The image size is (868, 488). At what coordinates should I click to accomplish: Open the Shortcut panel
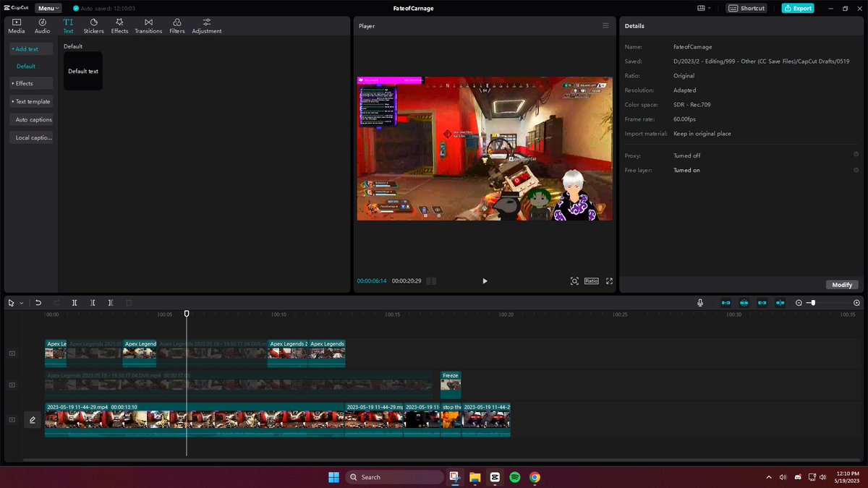point(748,8)
